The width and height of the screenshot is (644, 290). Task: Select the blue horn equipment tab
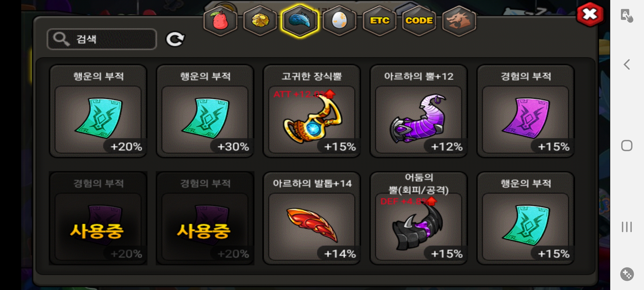[x=300, y=21]
